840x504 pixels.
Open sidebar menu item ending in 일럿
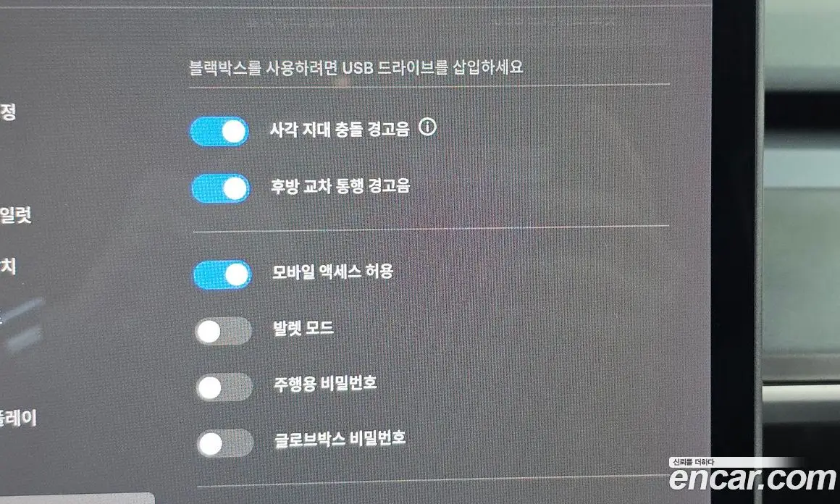[15, 215]
